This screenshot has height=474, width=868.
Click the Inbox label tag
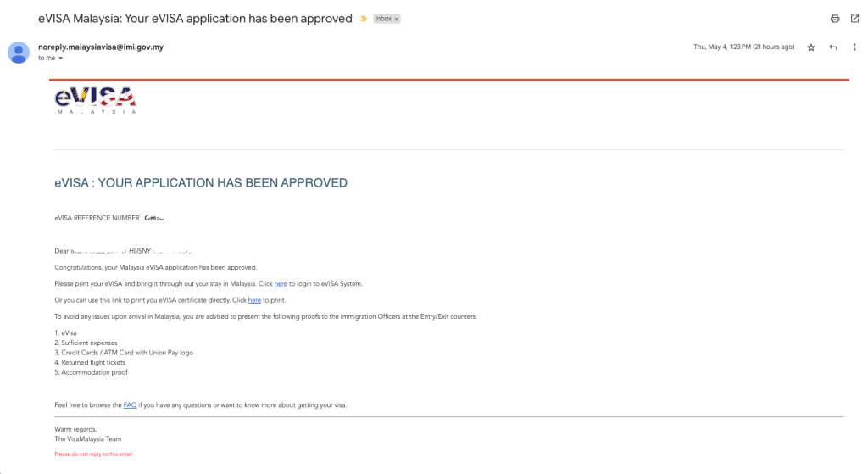[x=383, y=19]
